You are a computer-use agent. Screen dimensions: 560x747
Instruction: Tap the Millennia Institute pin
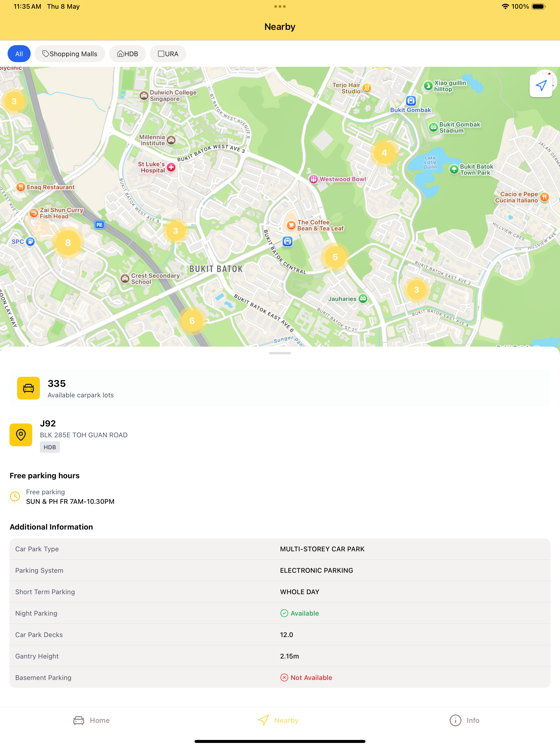[171, 140]
